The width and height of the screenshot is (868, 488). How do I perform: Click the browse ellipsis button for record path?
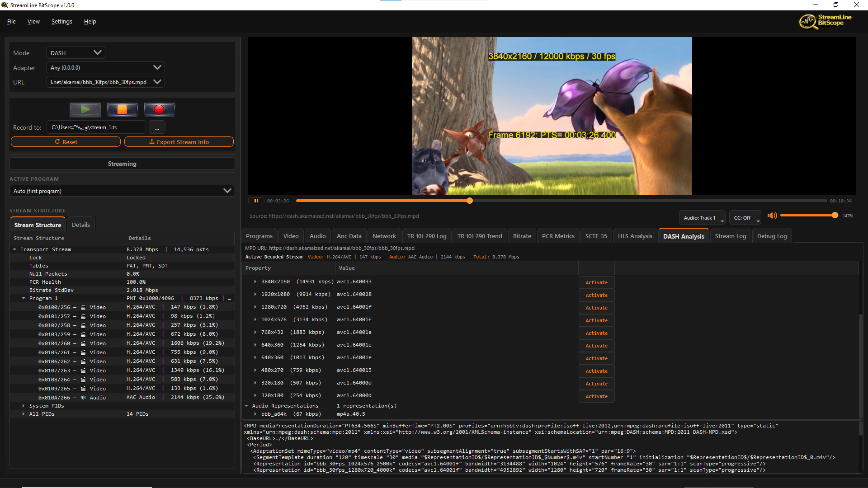(157, 128)
